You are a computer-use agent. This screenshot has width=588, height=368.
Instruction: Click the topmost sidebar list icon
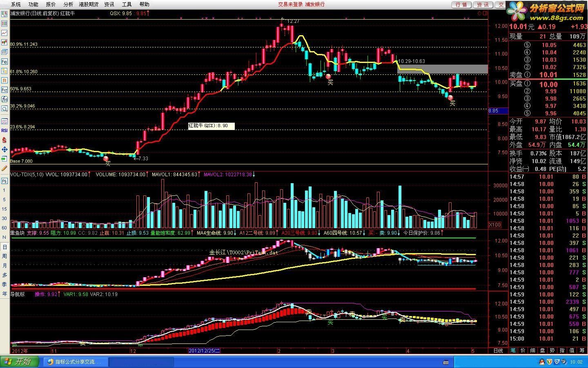coord(4,14)
